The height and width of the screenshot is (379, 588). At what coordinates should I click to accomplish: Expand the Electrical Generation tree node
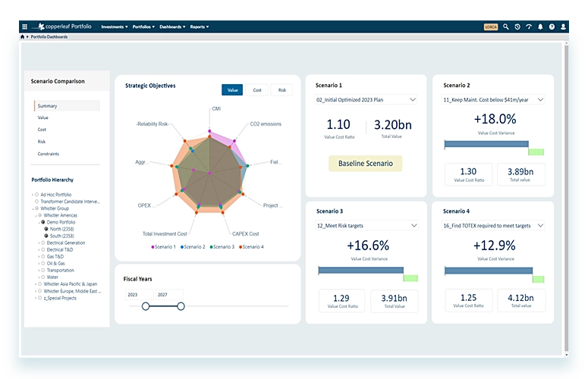point(38,243)
